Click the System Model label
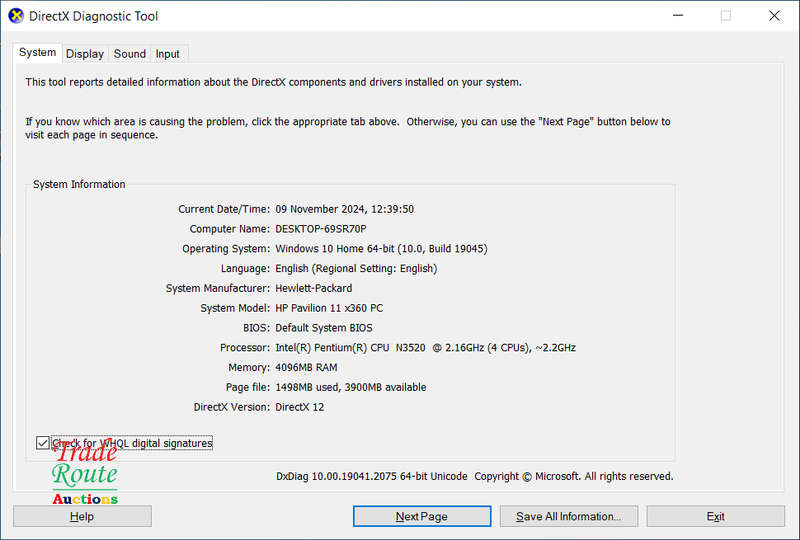The width and height of the screenshot is (800, 540). coord(235,308)
